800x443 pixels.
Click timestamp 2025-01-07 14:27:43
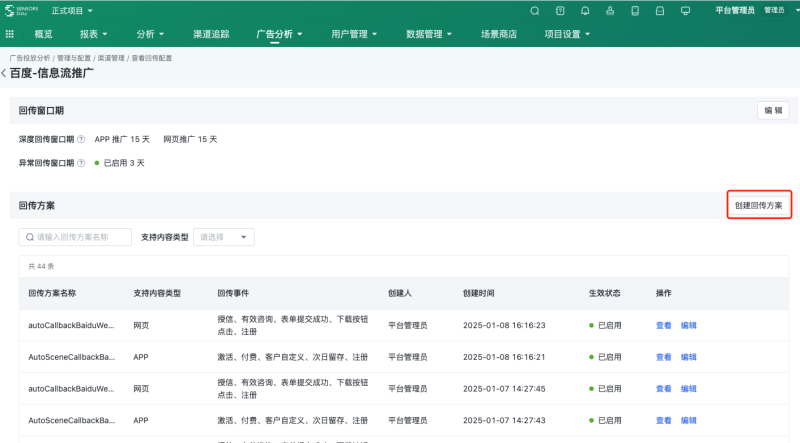504,421
